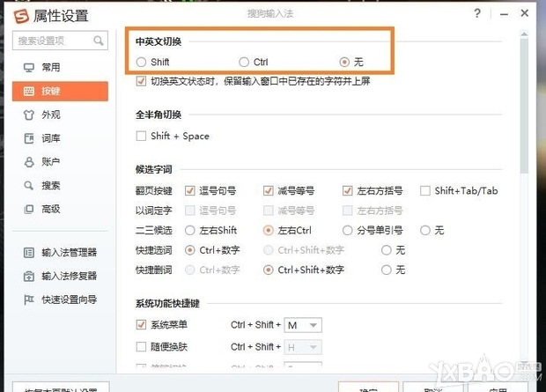
Task: Click the keyboard icon for 按键
Action: coord(29,92)
